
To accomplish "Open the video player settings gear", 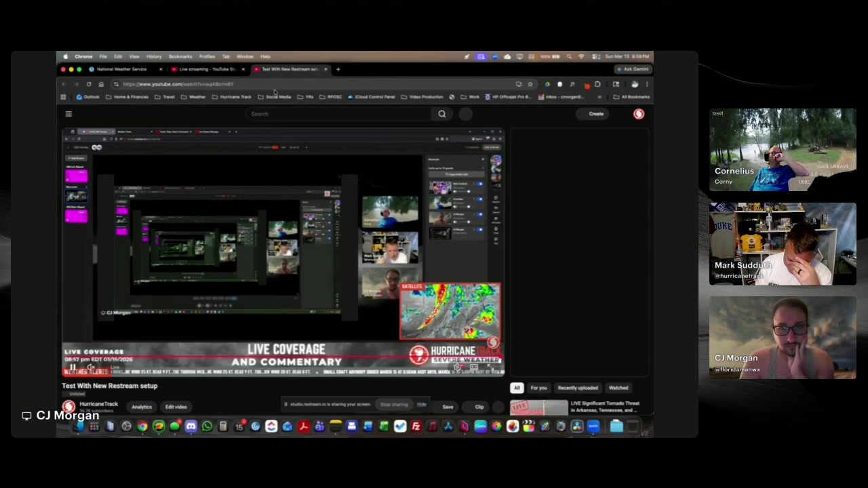I will pos(457,367).
